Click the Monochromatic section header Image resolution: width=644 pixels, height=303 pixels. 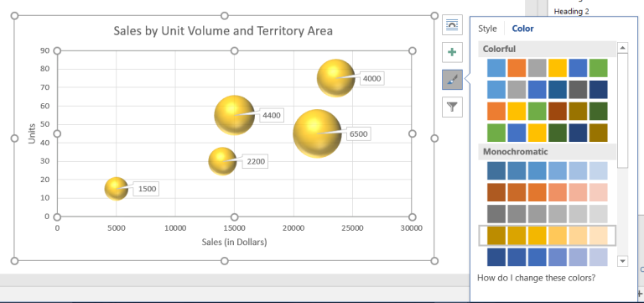(547, 152)
